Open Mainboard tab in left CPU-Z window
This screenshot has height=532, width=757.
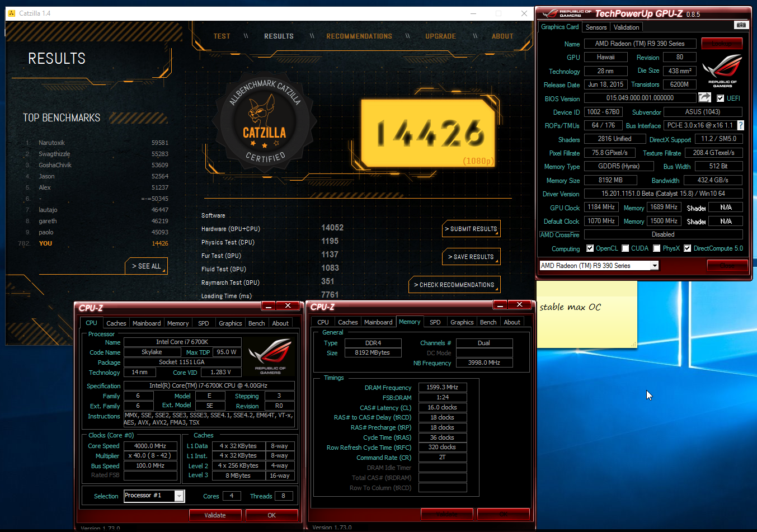tap(147, 323)
